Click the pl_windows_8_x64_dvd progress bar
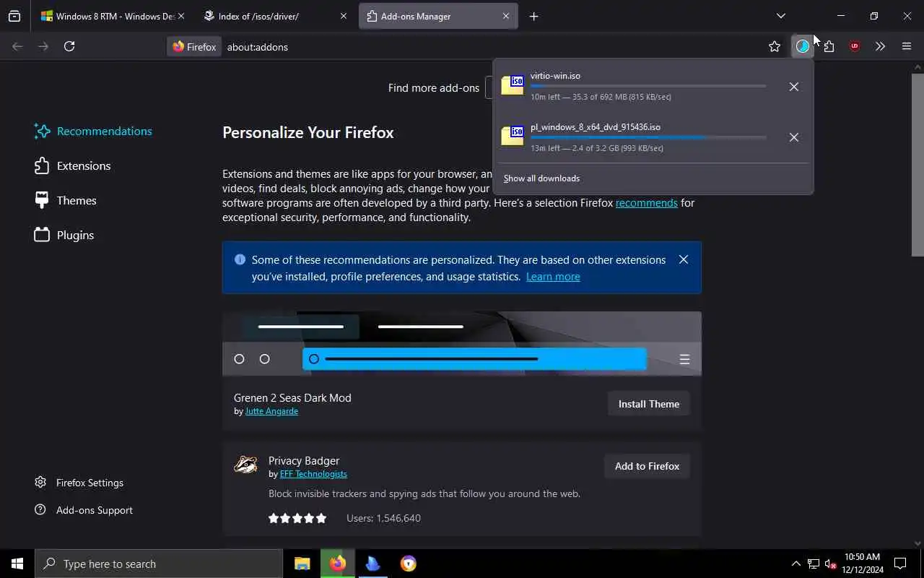924x578 pixels. pos(648,137)
